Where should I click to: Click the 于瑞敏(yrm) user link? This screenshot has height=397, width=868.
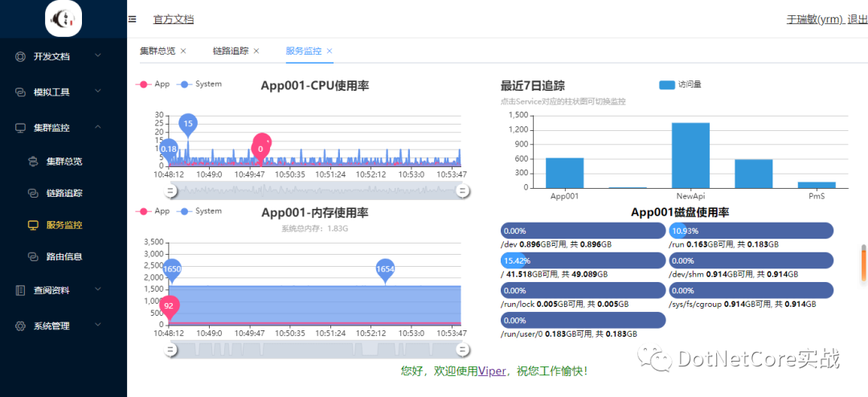point(815,19)
